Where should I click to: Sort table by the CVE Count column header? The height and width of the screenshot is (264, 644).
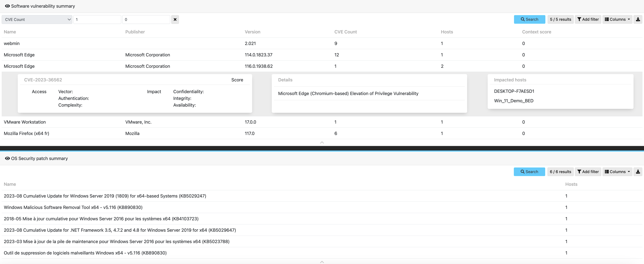[x=346, y=32]
